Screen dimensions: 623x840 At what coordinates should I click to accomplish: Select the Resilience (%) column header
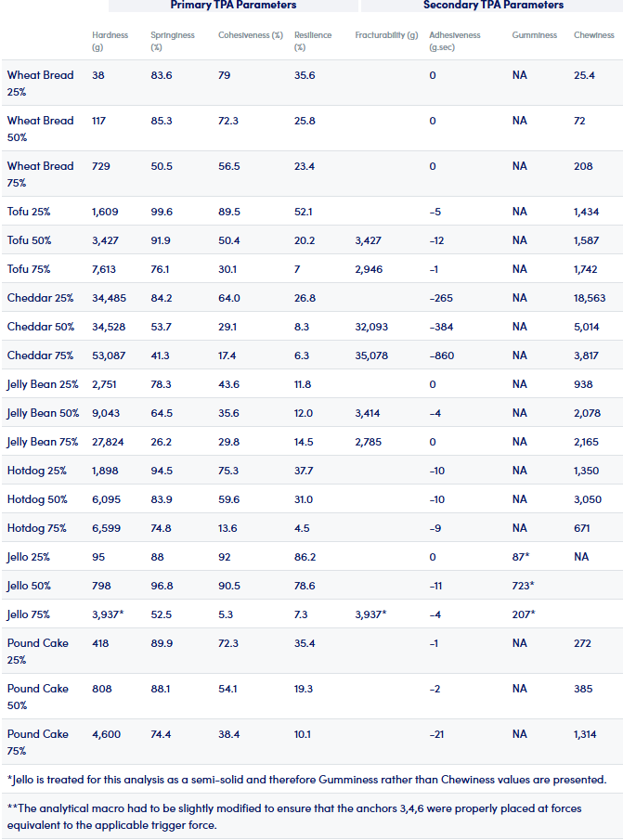tap(313, 41)
